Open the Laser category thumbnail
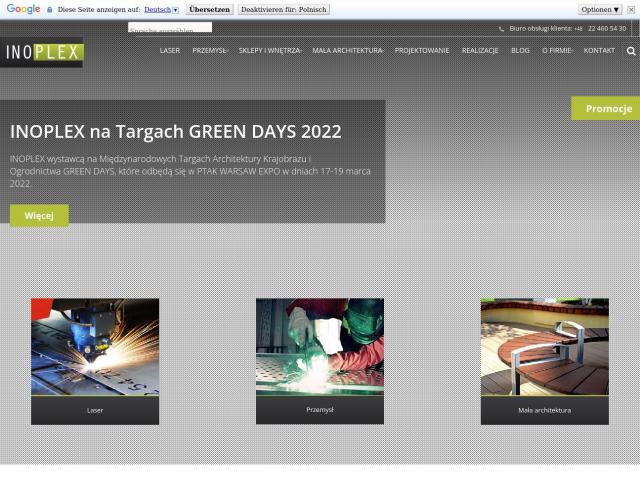This screenshot has height=480, width=640. (x=95, y=347)
